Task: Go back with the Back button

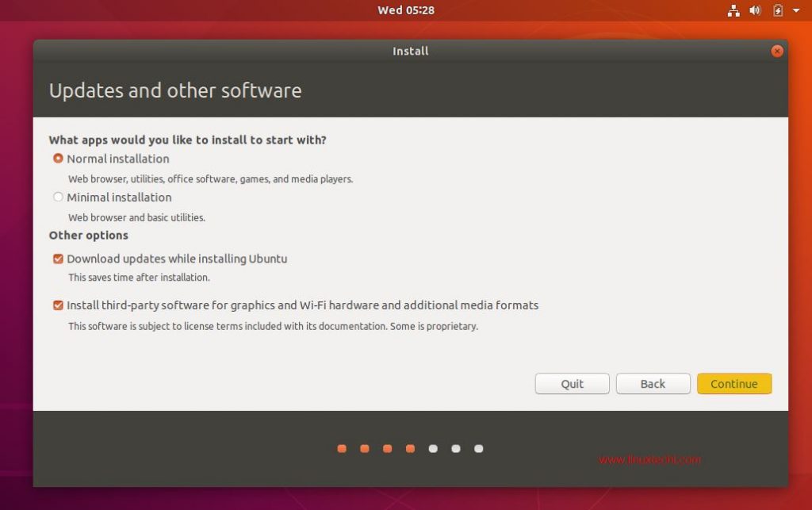Action: click(653, 384)
